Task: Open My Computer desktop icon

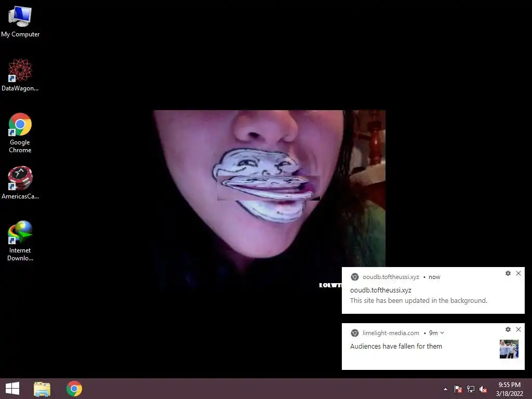Action: tap(20, 22)
